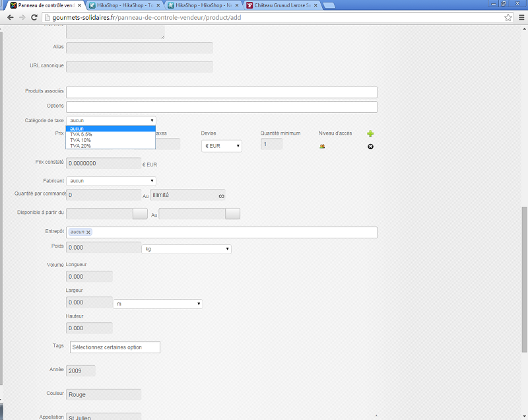Image resolution: width=528 pixels, height=420 pixels.
Task: Click the Options input field
Action: (222, 107)
